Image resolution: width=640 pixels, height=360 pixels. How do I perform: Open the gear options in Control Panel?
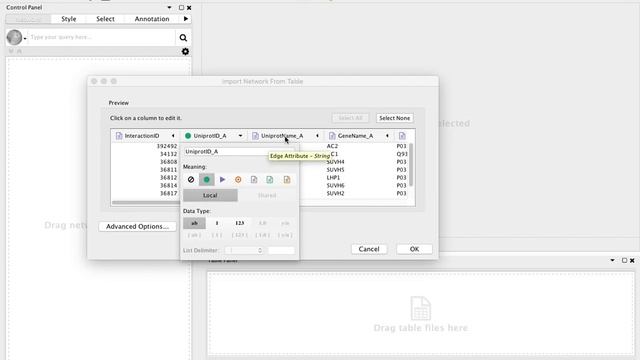(x=185, y=51)
